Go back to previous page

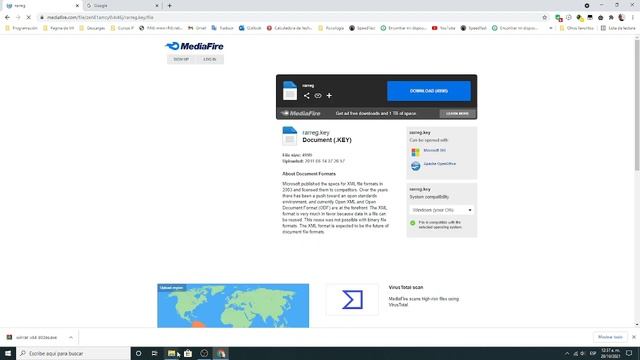[7, 18]
